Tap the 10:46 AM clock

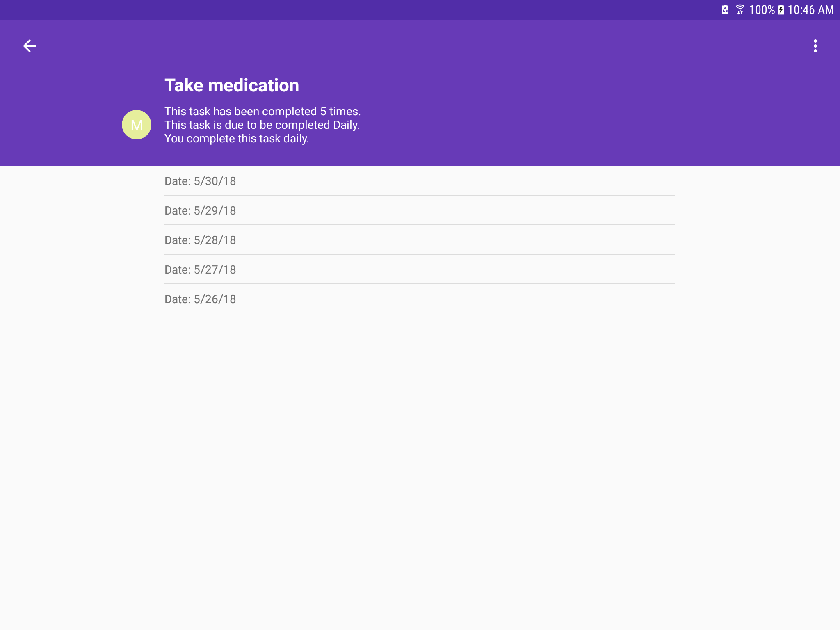(x=810, y=9)
